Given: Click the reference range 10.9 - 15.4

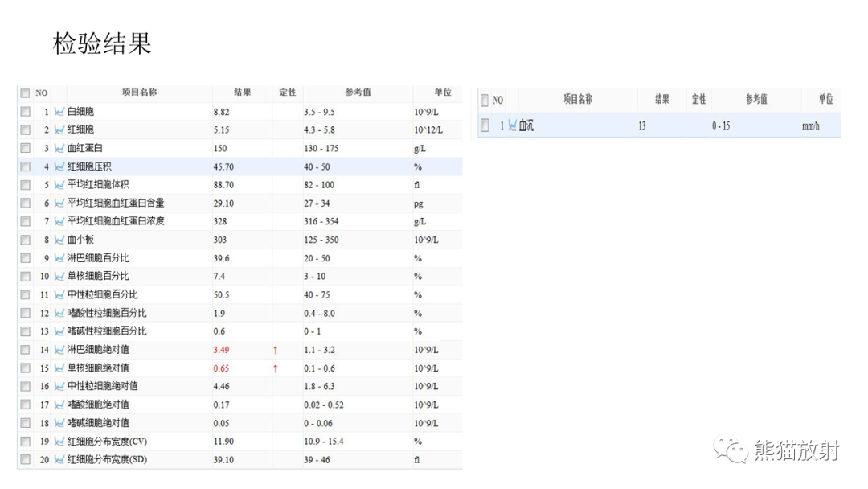Looking at the screenshot, I should (x=324, y=442).
